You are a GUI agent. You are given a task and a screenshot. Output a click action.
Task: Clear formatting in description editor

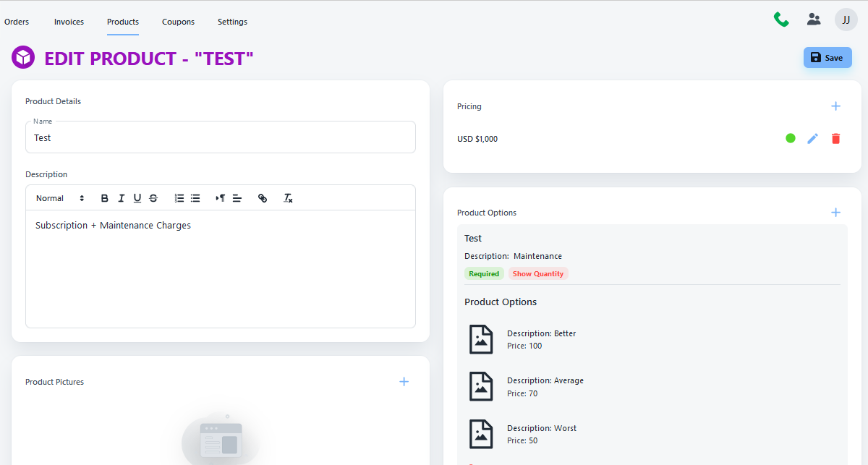288,198
